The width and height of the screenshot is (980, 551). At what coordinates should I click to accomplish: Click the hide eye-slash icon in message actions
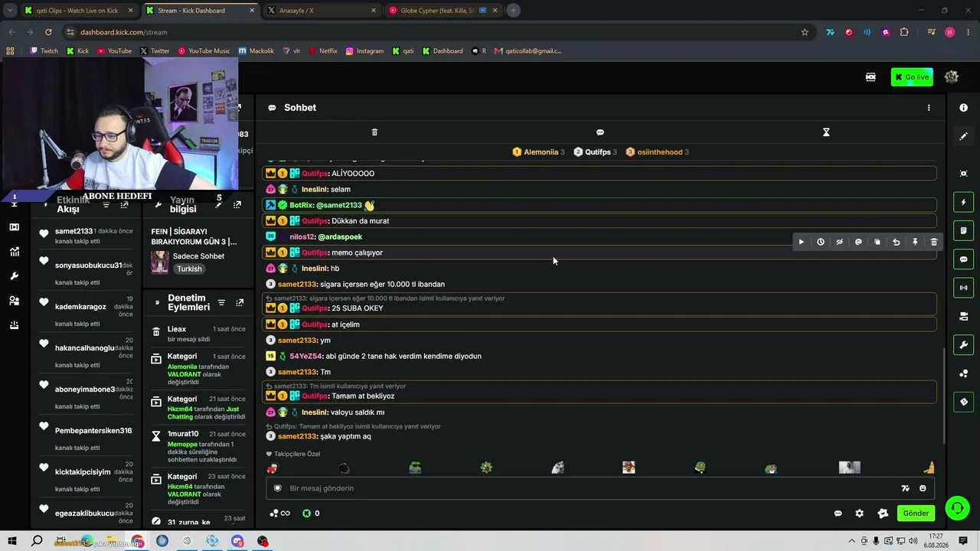(839, 242)
